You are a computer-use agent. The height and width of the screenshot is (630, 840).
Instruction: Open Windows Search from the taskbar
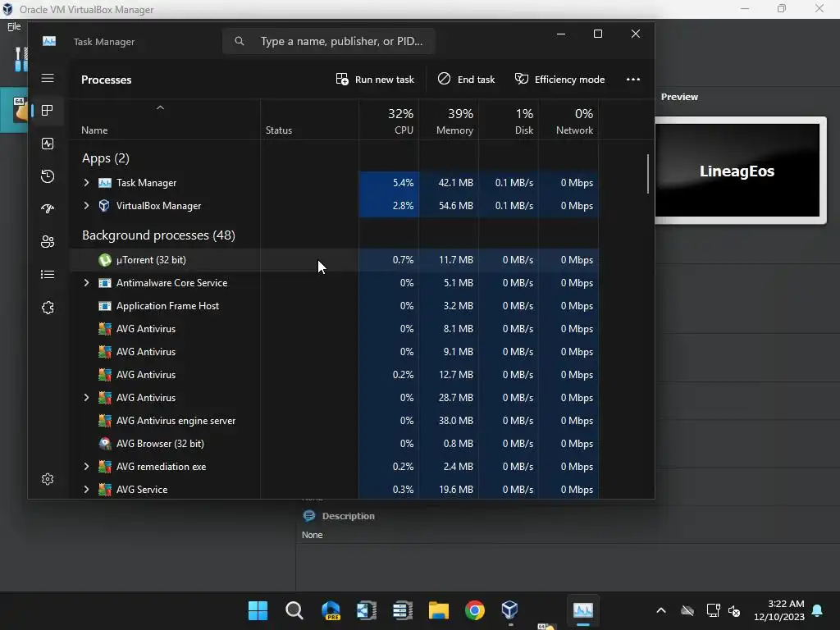[294, 610]
